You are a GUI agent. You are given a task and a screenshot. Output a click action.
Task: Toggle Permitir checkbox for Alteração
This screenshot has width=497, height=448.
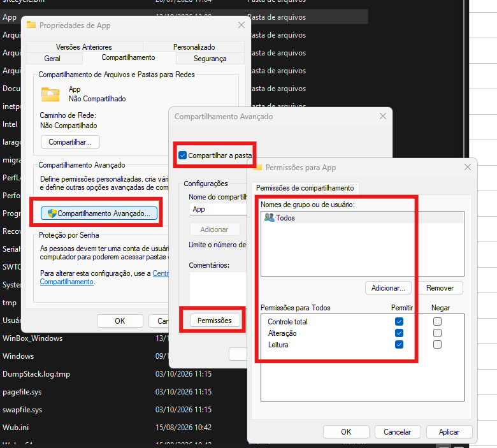399,333
